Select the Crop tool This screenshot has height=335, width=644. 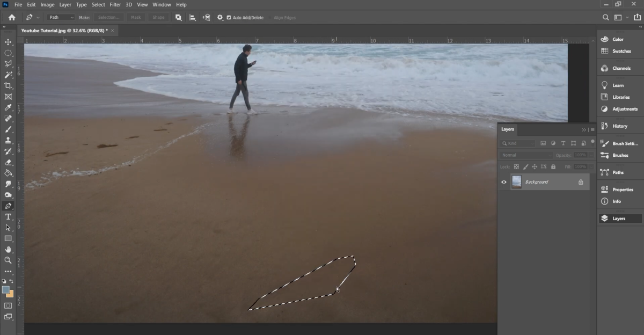click(x=8, y=85)
